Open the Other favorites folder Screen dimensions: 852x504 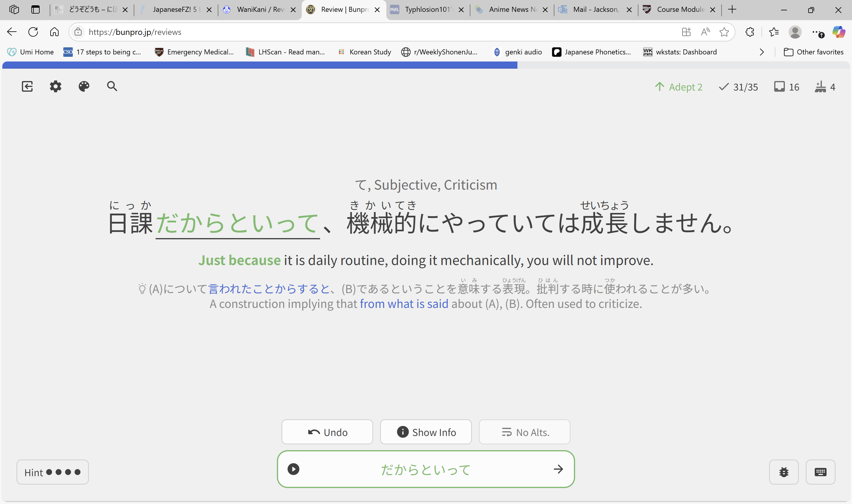(x=813, y=52)
